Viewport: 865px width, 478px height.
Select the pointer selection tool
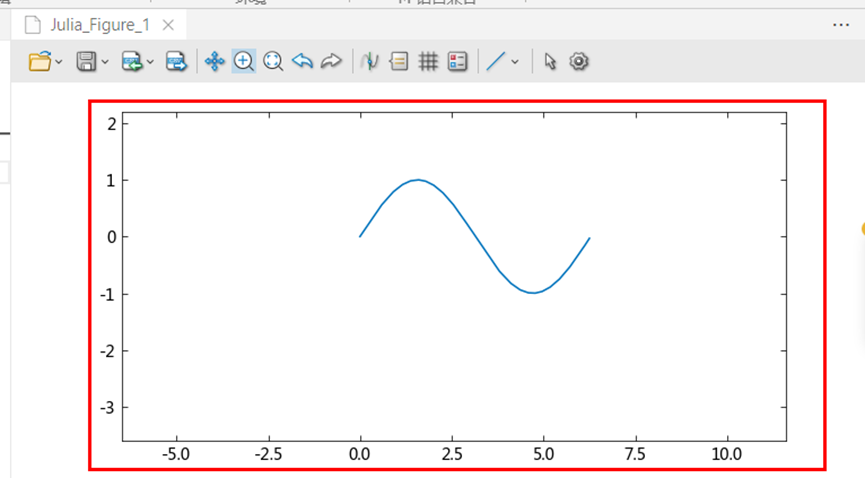pos(550,61)
